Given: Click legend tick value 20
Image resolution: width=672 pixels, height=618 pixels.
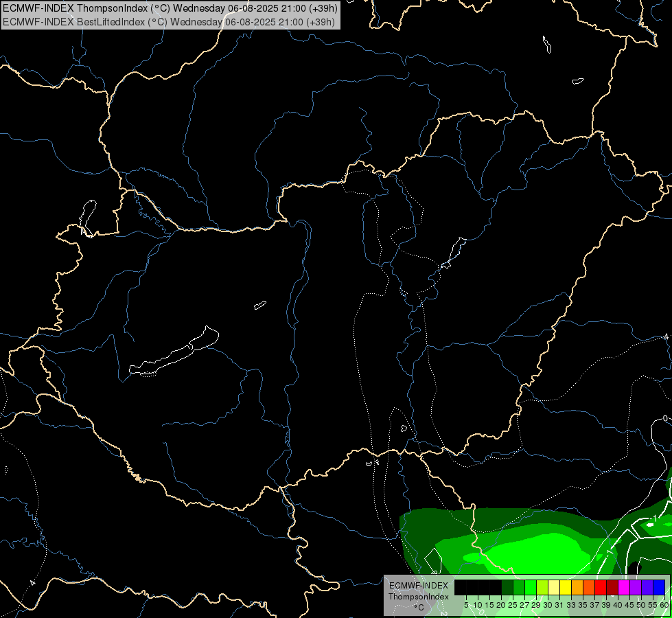Looking at the screenshot, I should 500,605.
